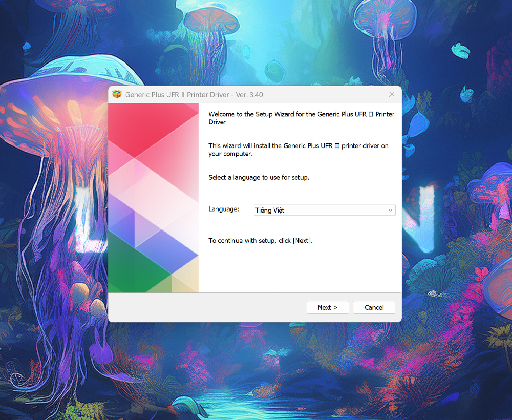Image resolution: width=512 pixels, height=420 pixels.
Task: Click the 'To continue with setup' instruction text
Action: [x=260, y=240]
